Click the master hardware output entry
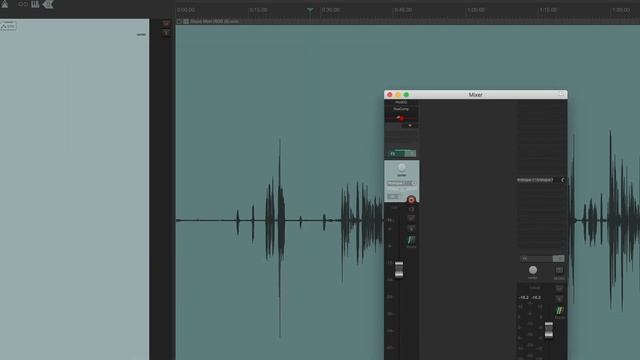The height and width of the screenshot is (360, 640). [x=535, y=180]
